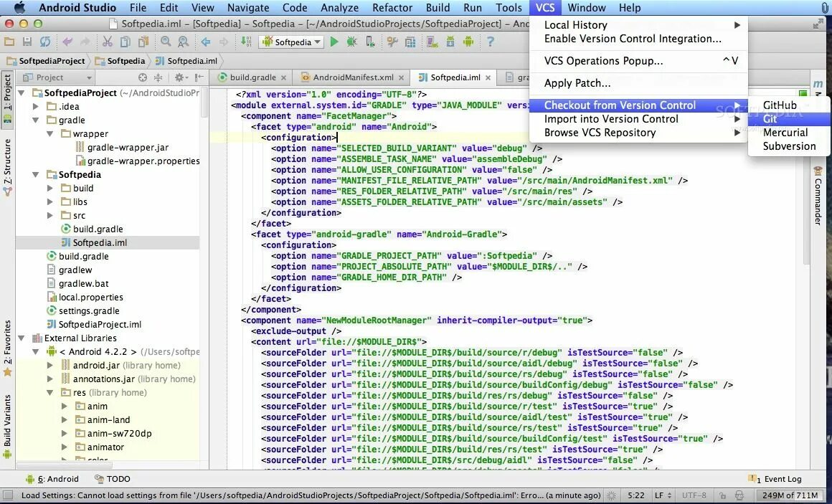
Task: Hide the Project panel with the hide icon
Action: [199, 77]
